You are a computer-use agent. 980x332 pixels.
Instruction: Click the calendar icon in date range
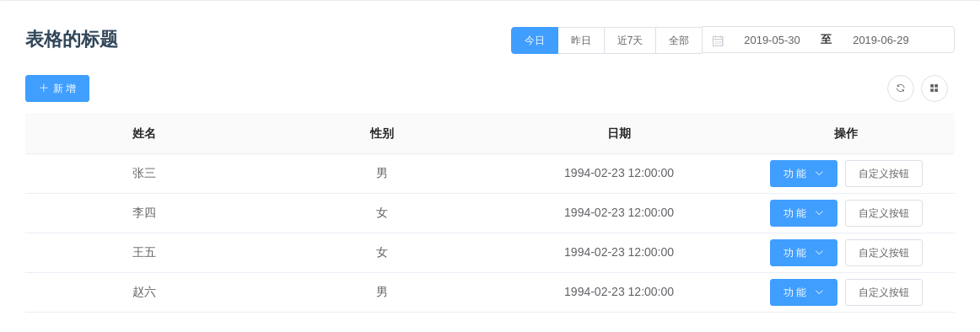click(718, 40)
